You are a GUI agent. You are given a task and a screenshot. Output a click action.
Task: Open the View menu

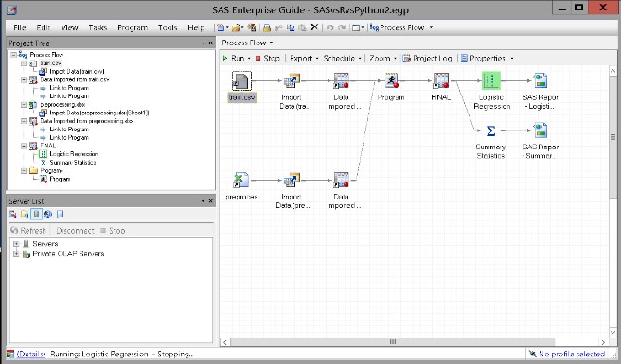(x=69, y=27)
